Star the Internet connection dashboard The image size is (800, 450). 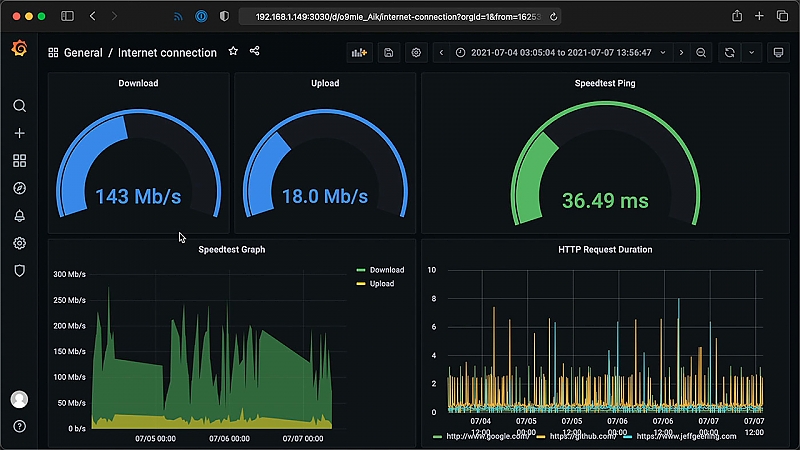[x=233, y=51]
